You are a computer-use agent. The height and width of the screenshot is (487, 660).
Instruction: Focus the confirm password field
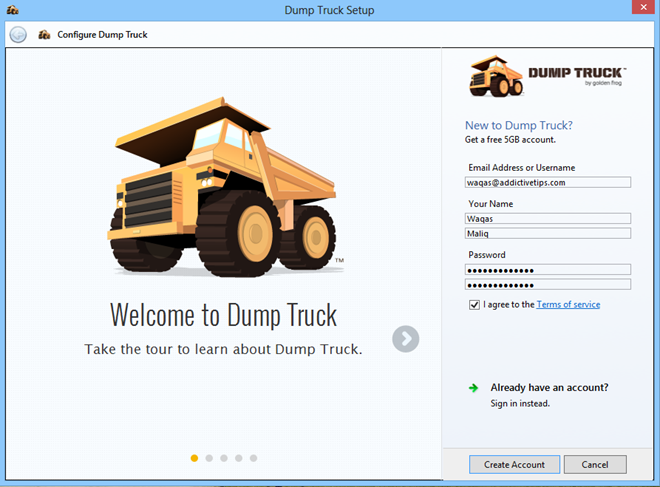tap(548, 285)
